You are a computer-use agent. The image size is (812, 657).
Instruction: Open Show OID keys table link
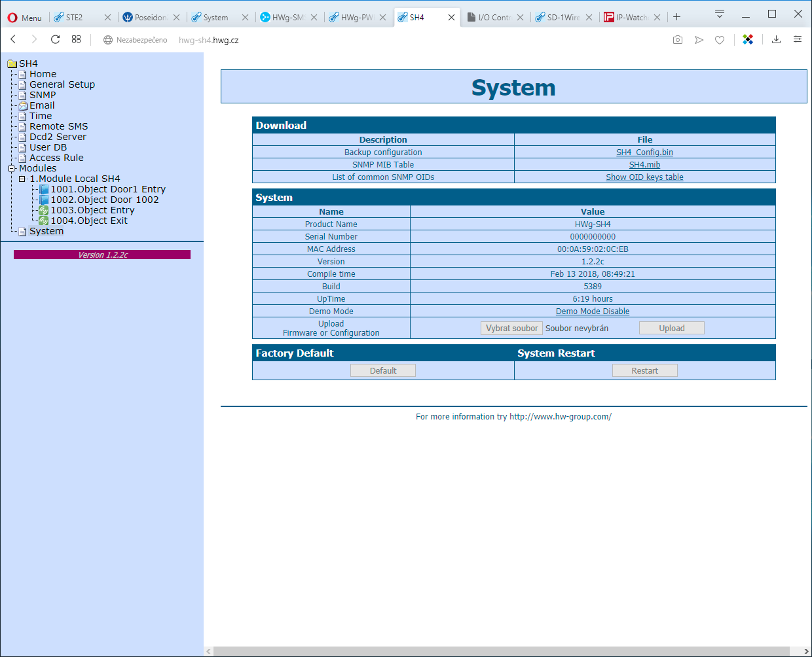pyautogui.click(x=644, y=177)
